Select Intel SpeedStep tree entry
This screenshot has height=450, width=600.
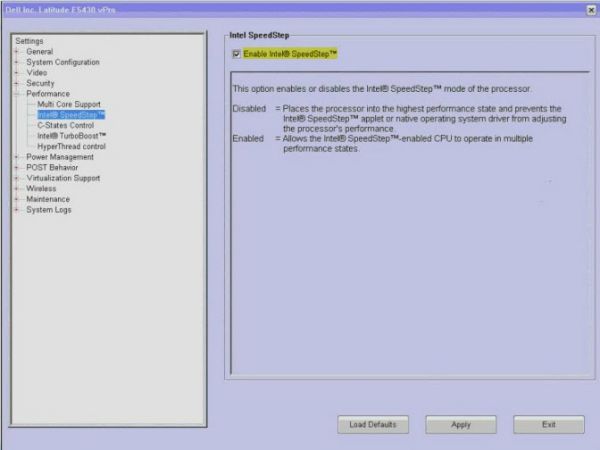(71, 115)
